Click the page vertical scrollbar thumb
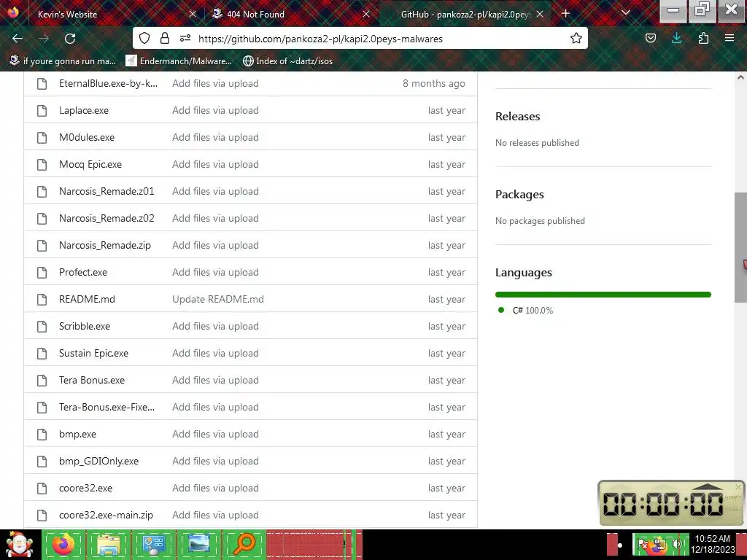Screen dimensions: 747x560 [740, 248]
